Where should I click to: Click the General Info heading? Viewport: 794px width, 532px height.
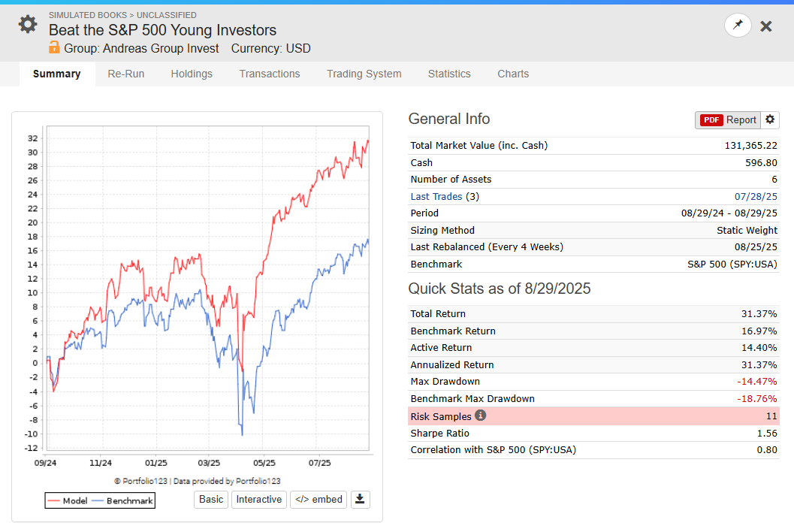point(449,119)
